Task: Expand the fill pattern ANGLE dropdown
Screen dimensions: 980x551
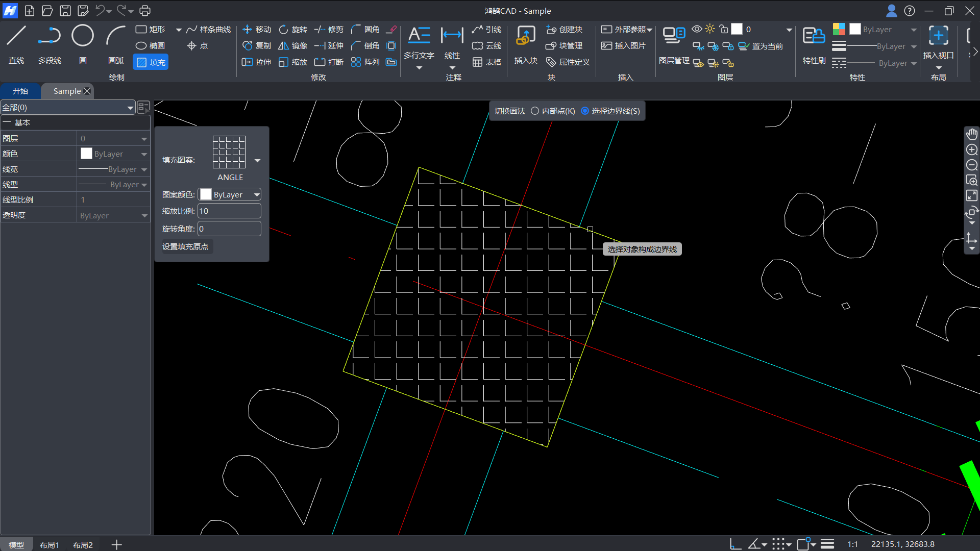Action: click(x=257, y=160)
